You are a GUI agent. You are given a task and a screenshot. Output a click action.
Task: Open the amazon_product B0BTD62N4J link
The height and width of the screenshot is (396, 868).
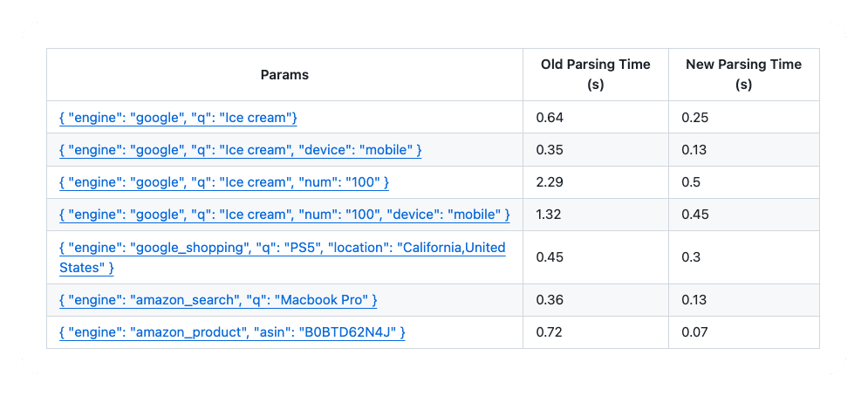tap(232, 332)
